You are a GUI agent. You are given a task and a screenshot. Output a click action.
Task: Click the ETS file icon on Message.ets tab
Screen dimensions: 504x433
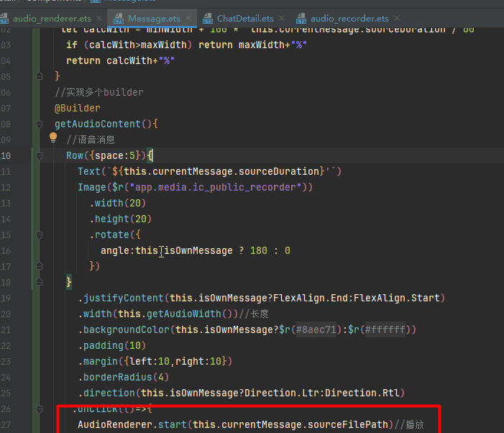pos(119,19)
